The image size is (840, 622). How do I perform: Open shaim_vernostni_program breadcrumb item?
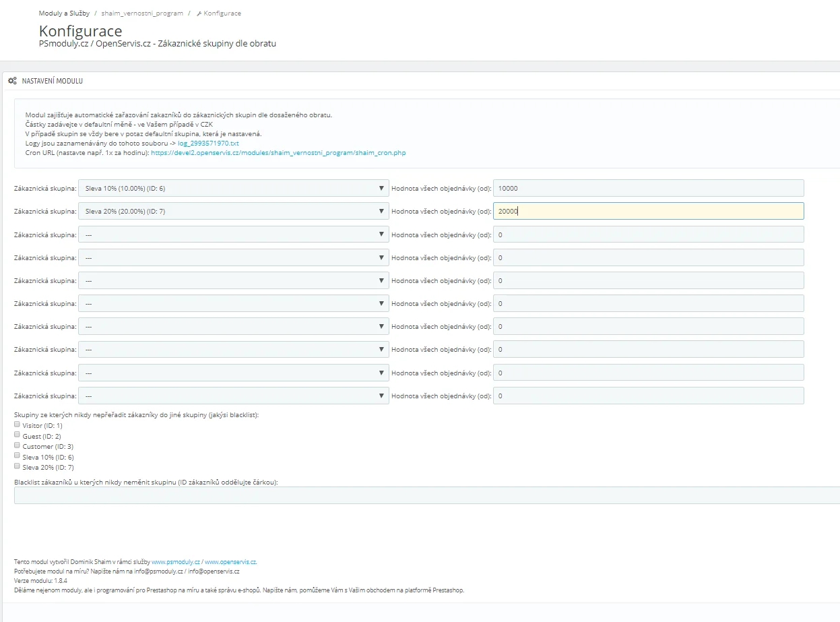point(141,13)
